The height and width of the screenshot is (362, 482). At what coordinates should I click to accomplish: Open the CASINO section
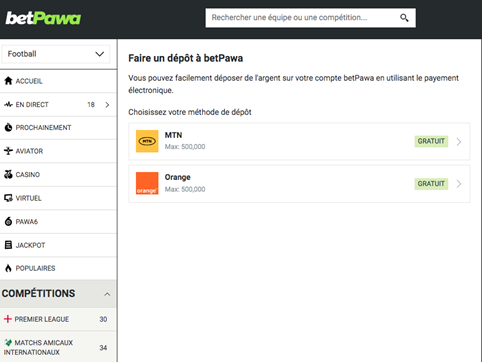(x=58, y=175)
